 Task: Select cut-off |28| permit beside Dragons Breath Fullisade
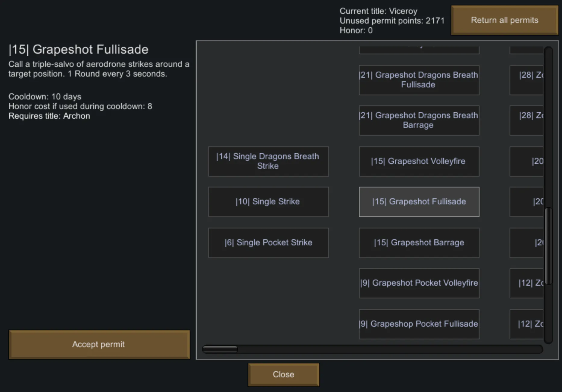coord(527,80)
